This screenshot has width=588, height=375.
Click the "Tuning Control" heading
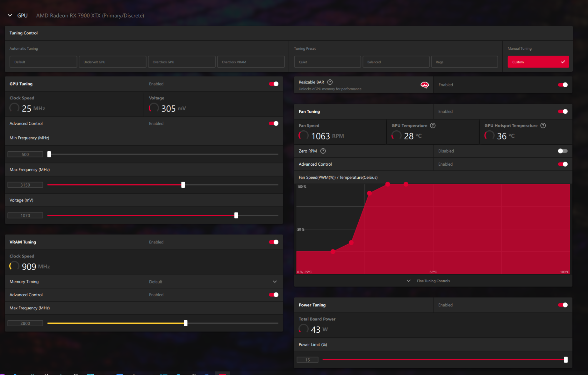coord(23,33)
